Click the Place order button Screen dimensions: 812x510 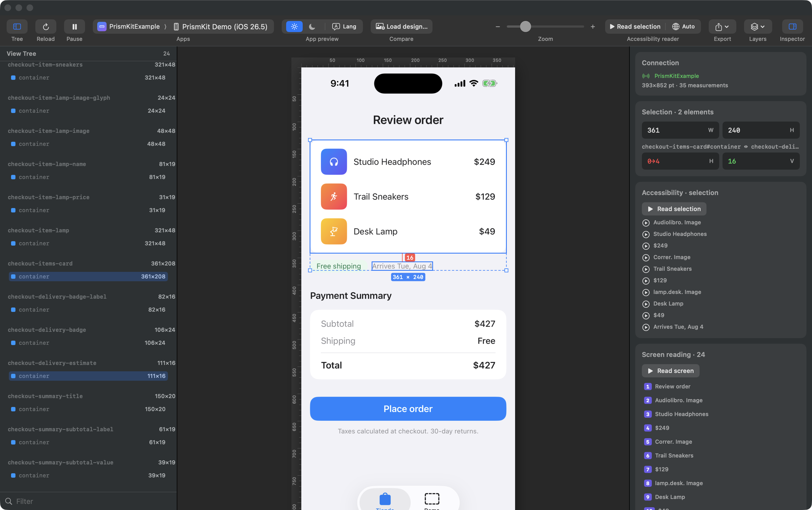(x=408, y=409)
